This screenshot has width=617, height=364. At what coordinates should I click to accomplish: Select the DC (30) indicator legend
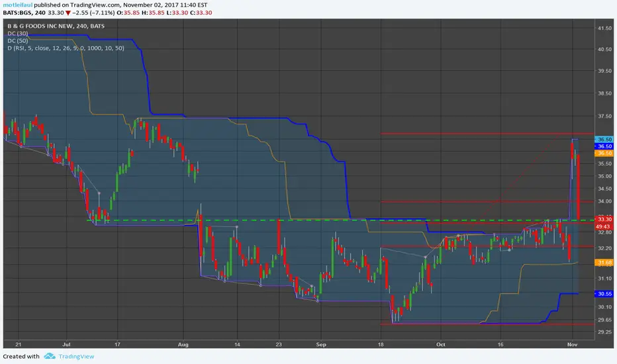tap(18, 34)
